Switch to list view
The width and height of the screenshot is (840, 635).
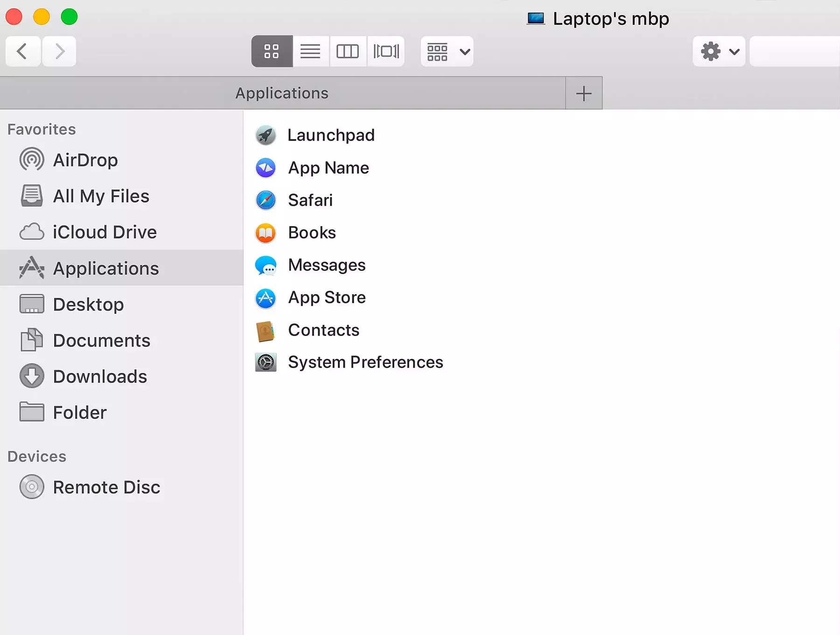(x=311, y=51)
